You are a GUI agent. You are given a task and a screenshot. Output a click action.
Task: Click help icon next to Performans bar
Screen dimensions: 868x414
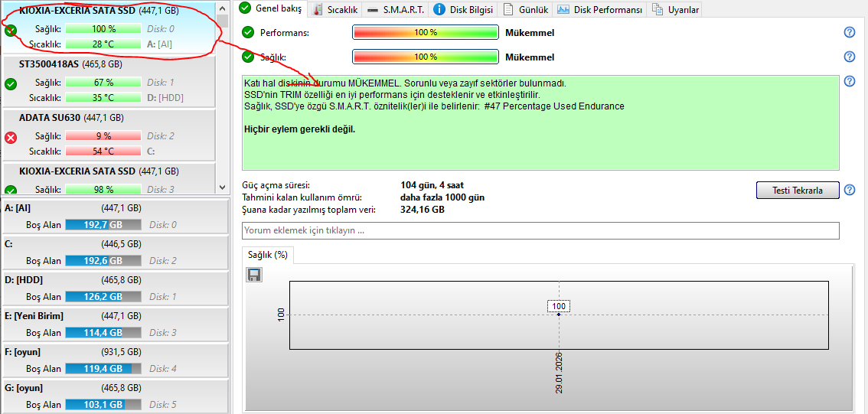coord(849,32)
